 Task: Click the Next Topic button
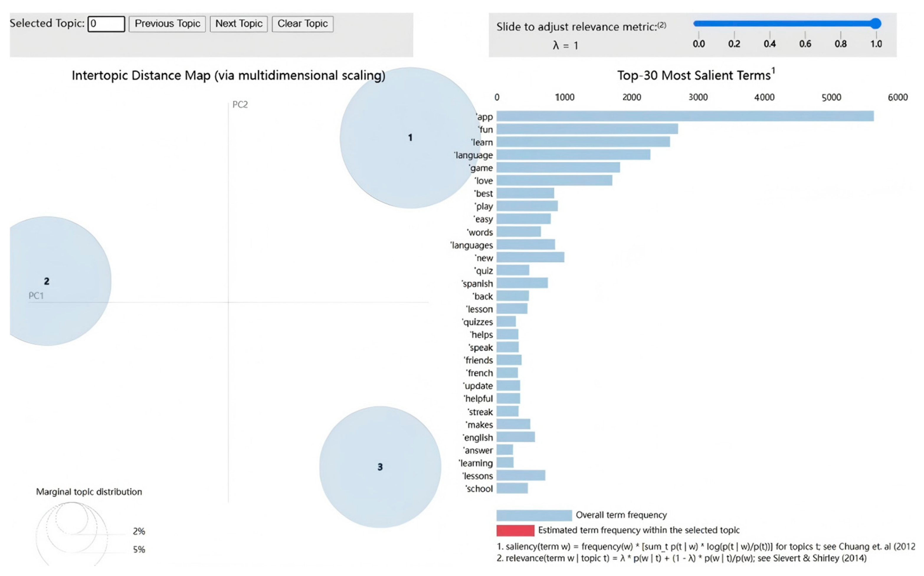click(x=239, y=24)
